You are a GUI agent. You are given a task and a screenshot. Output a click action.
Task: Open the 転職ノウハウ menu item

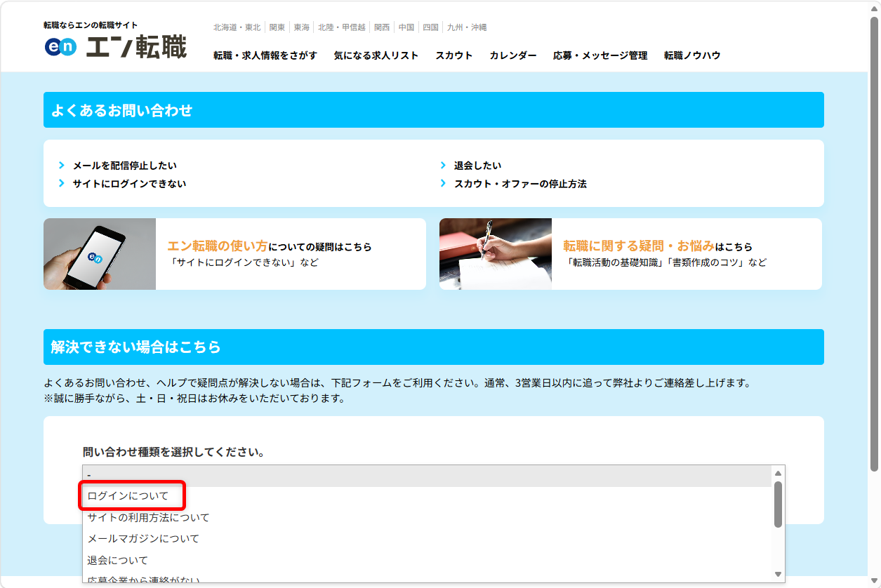[x=692, y=55]
